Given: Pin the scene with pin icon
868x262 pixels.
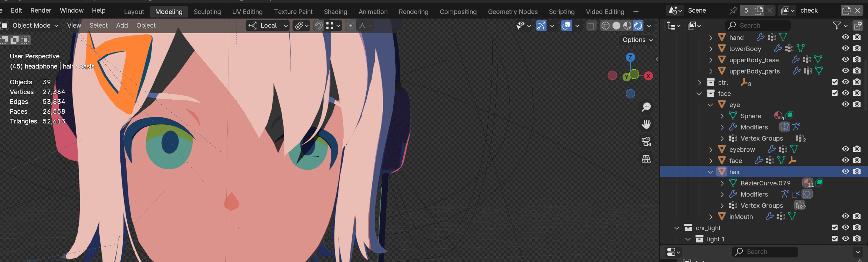Looking at the screenshot, I should coord(733,10).
